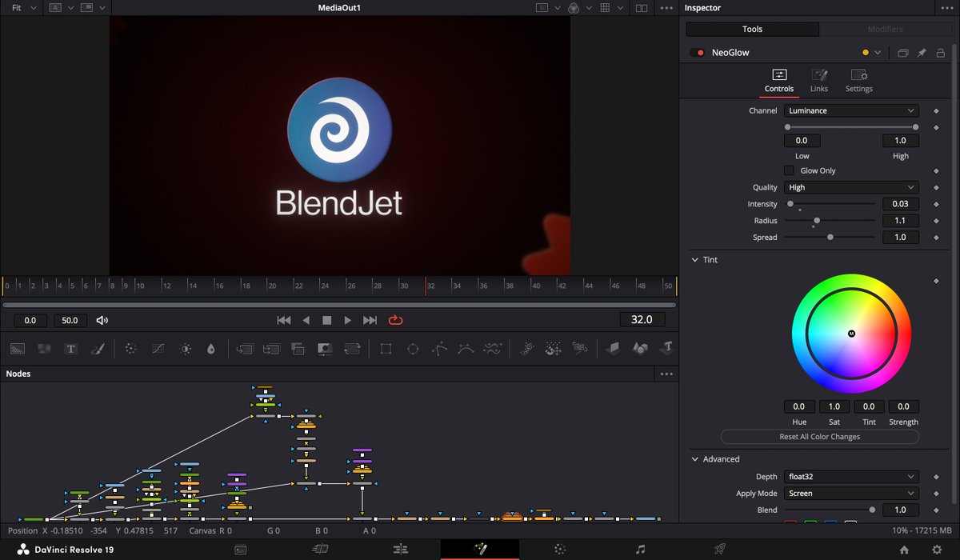
Task: Click the Tint color wheel center
Action: tap(851, 333)
